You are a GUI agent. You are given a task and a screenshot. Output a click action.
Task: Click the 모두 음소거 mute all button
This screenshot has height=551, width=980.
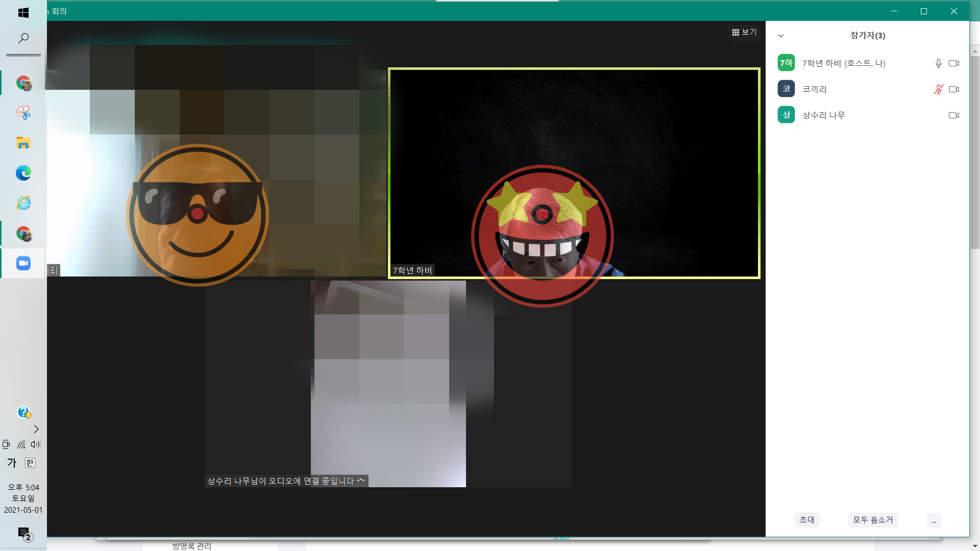tap(873, 520)
